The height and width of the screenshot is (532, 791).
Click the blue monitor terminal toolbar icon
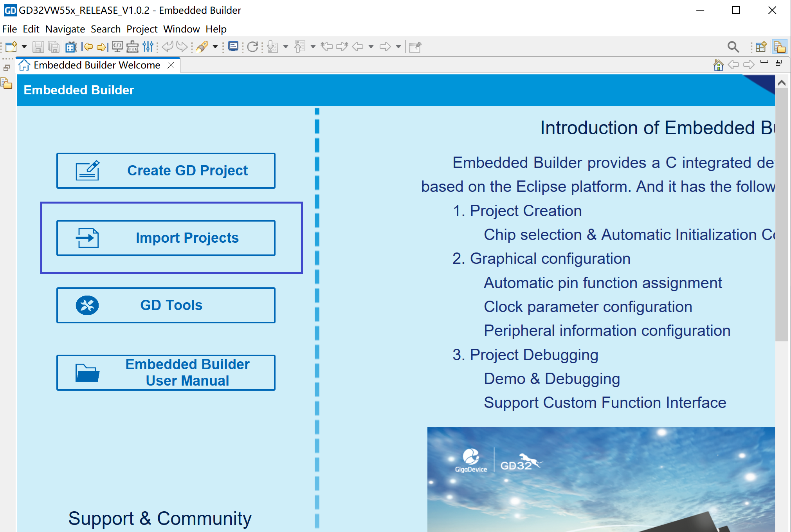(233, 47)
